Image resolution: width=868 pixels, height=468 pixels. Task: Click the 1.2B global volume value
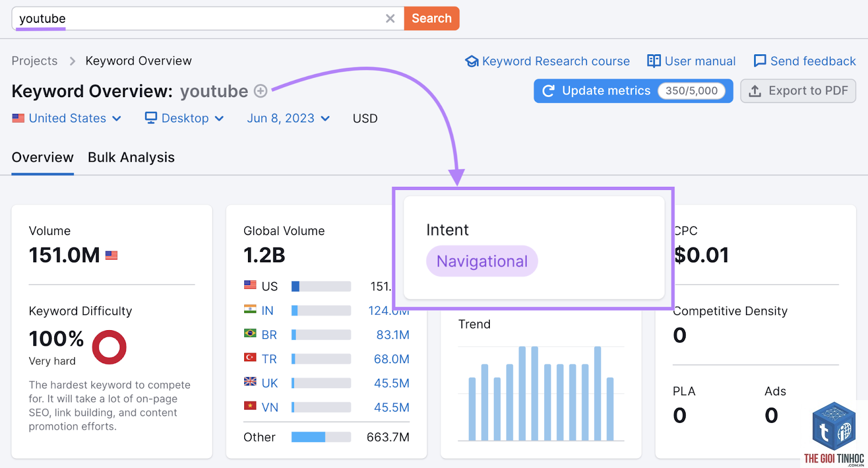[264, 255]
